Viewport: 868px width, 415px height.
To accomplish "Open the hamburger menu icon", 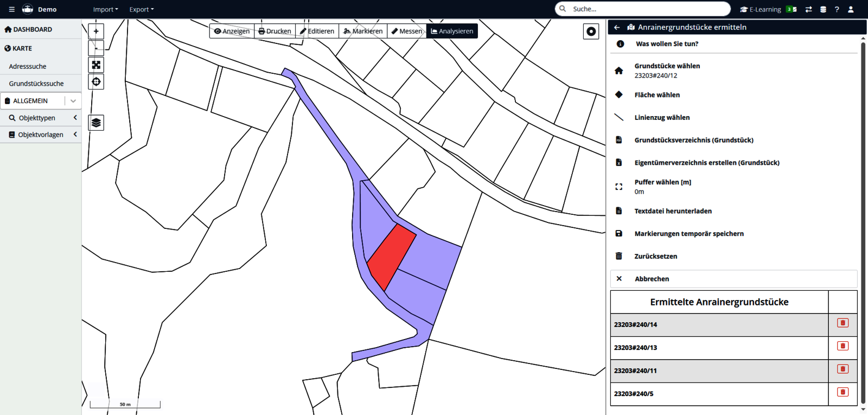I will [11, 9].
